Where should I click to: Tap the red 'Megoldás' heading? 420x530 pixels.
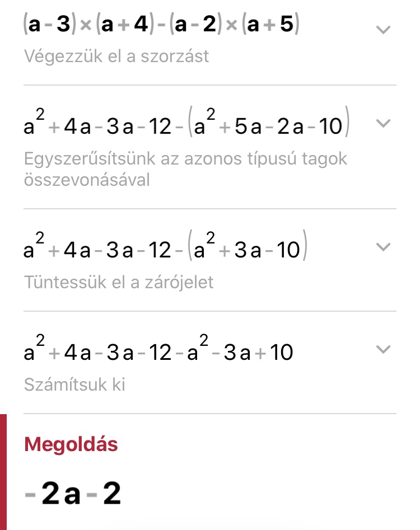click(71, 444)
